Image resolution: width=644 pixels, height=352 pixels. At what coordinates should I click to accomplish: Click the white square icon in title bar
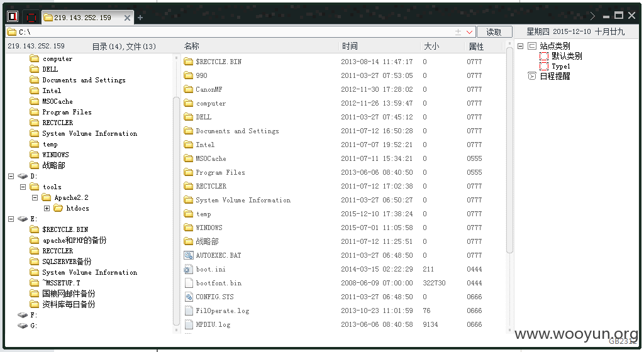click(13, 16)
